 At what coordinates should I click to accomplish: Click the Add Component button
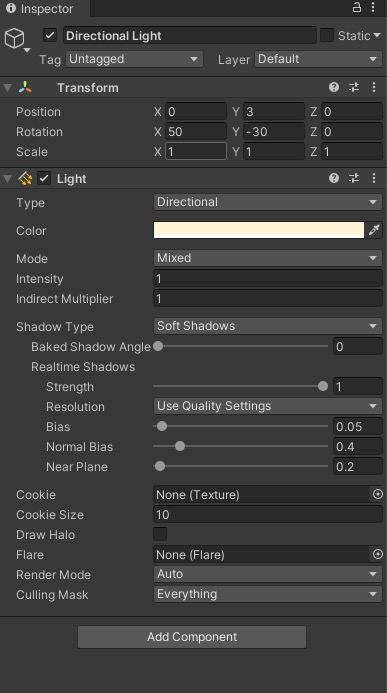coord(192,637)
